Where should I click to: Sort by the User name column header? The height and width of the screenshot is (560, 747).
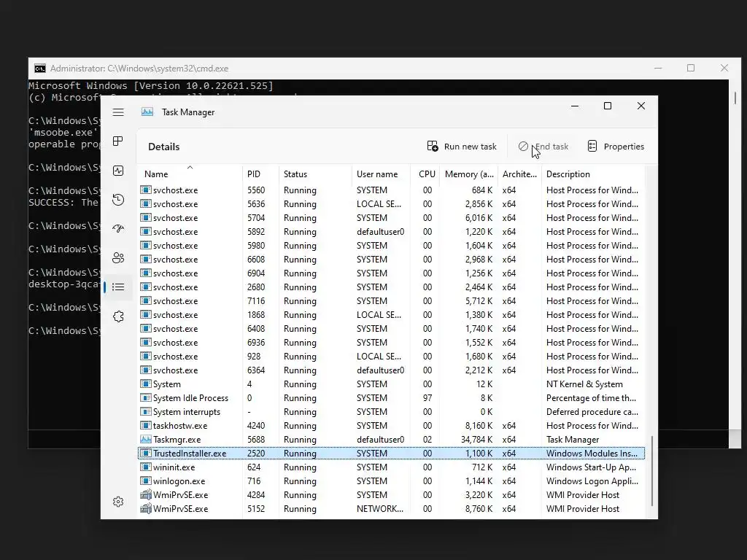381,174
